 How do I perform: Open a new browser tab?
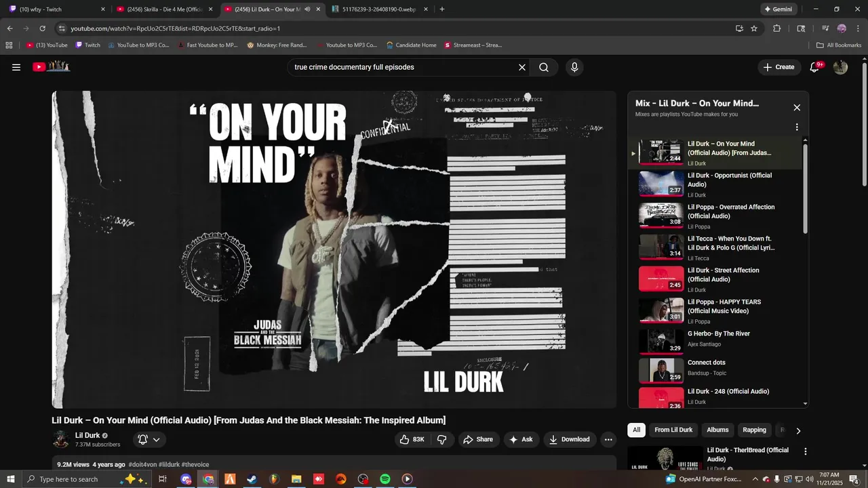tap(442, 9)
